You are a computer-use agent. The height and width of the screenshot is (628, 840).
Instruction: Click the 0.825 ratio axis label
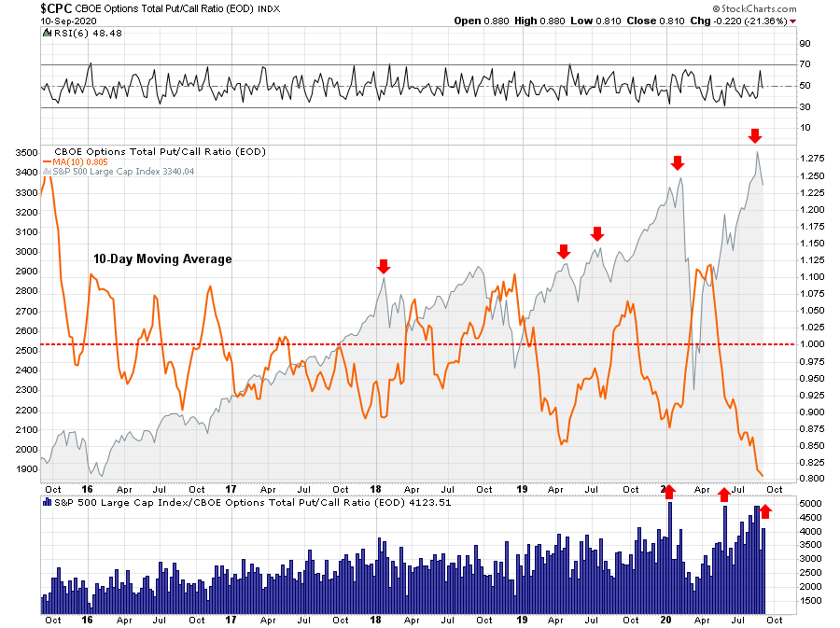tap(812, 463)
